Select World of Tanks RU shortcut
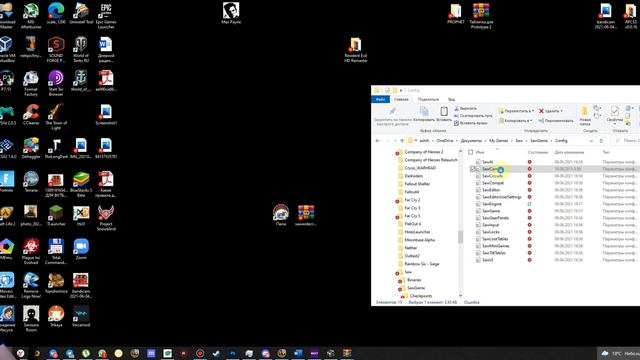The height and width of the screenshot is (360, 640). click(x=81, y=49)
